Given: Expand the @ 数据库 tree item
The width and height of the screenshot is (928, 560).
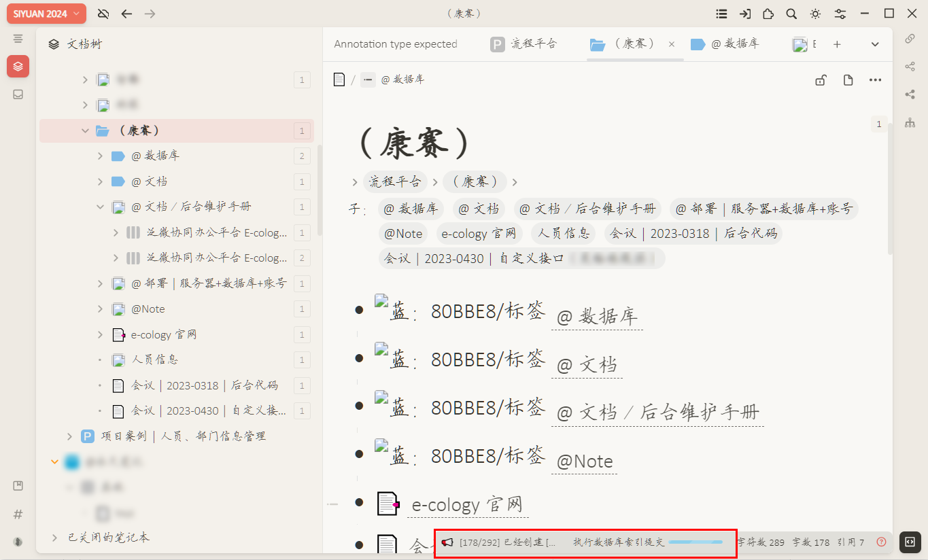Looking at the screenshot, I should [x=100, y=156].
